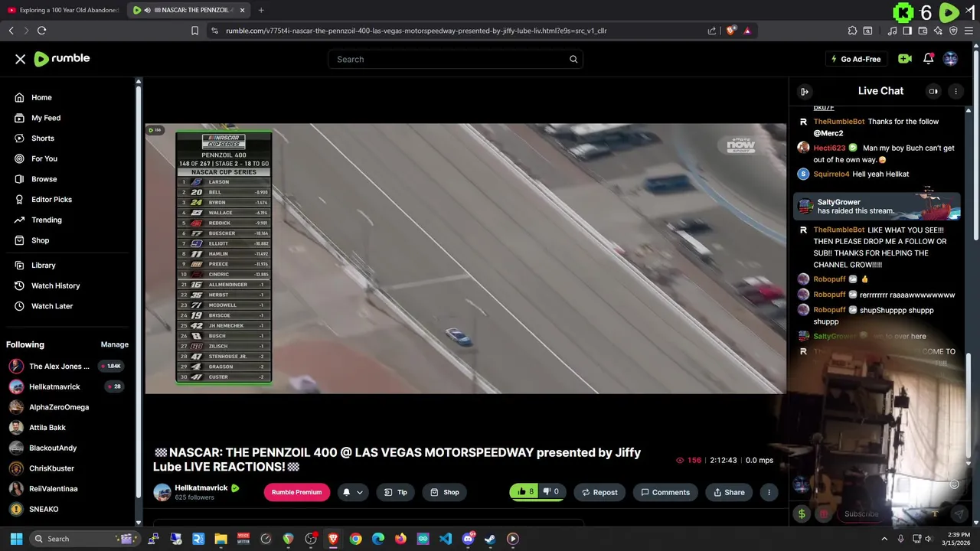
Task: Open Live Chat three-dot options menu
Action: 955,91
